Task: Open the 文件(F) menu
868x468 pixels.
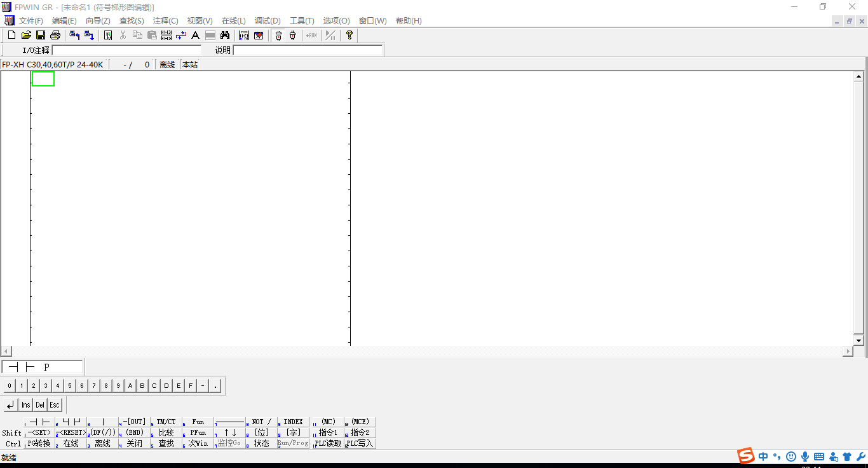Action: point(31,21)
